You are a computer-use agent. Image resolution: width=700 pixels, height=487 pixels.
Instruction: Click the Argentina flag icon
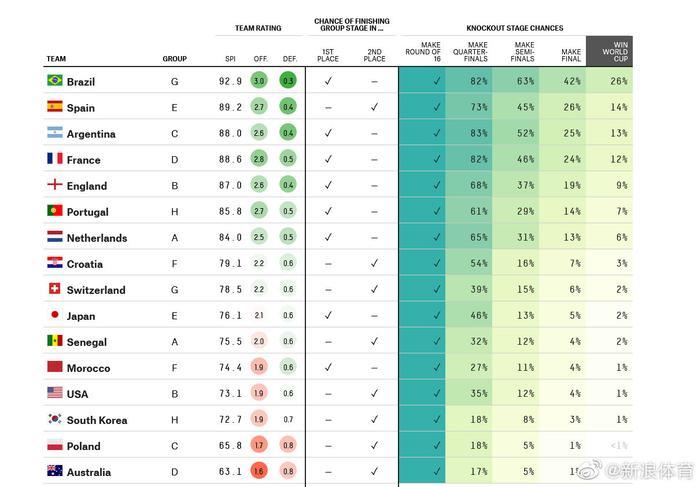coord(54,132)
